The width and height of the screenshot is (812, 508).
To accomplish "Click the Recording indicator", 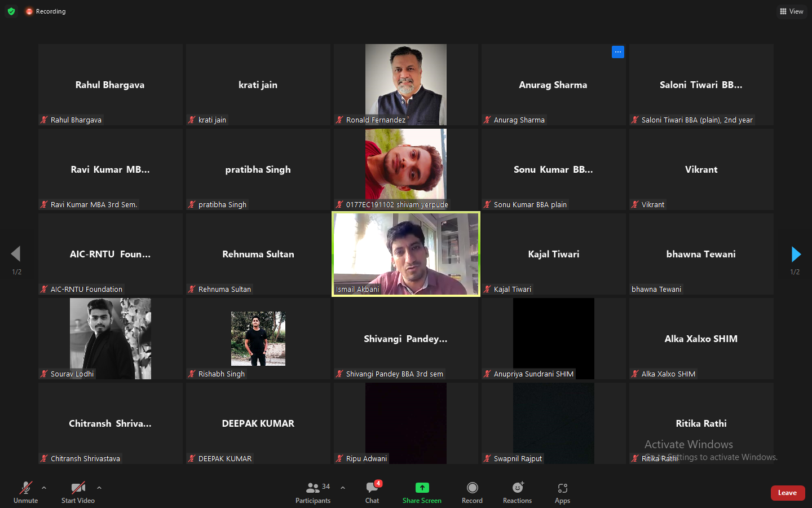I will [46, 11].
